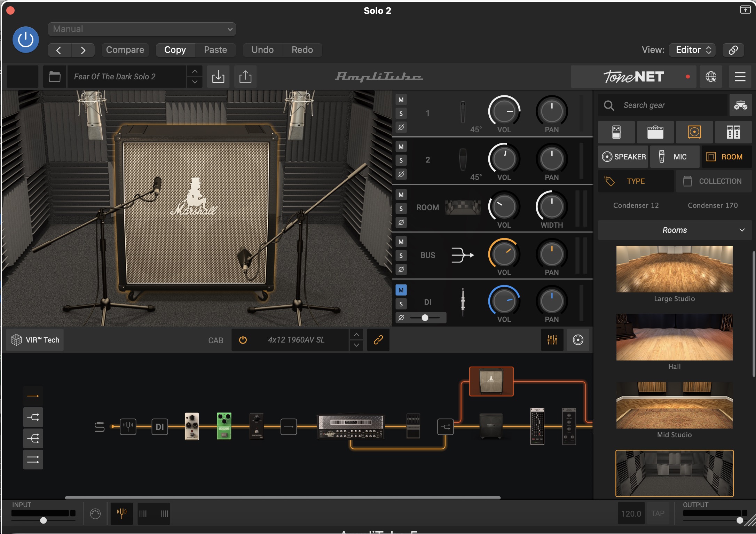
Task: Show amplifiers gear category
Action: pos(655,132)
